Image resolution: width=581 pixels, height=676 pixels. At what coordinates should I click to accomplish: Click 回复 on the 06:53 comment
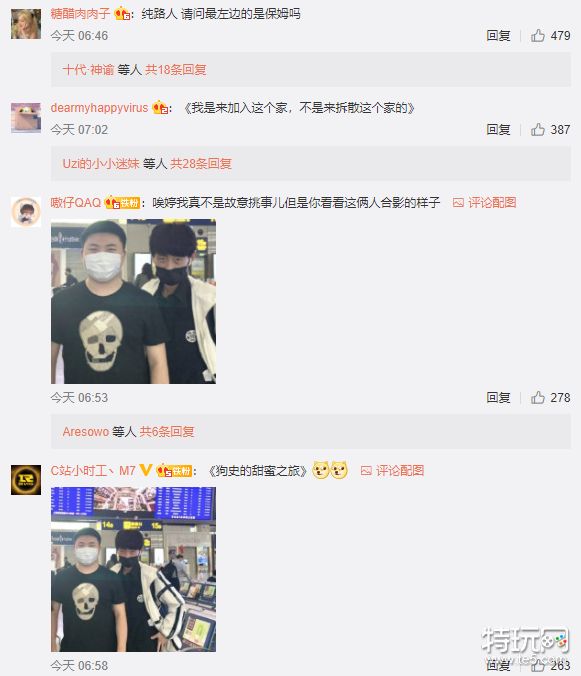click(x=498, y=397)
